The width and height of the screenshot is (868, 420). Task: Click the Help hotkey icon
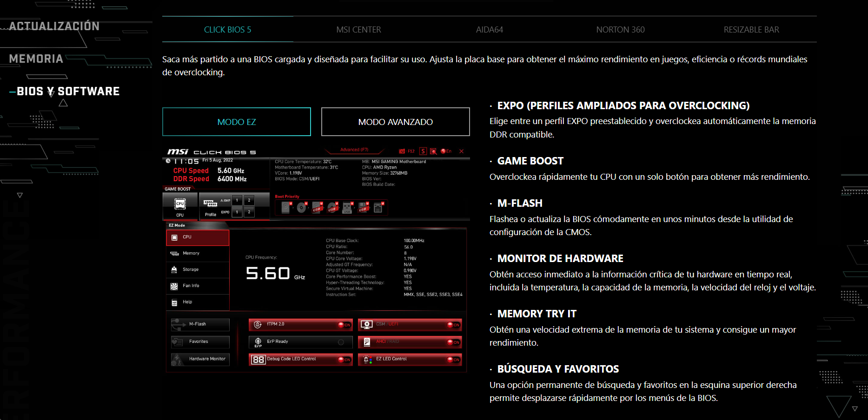174,303
